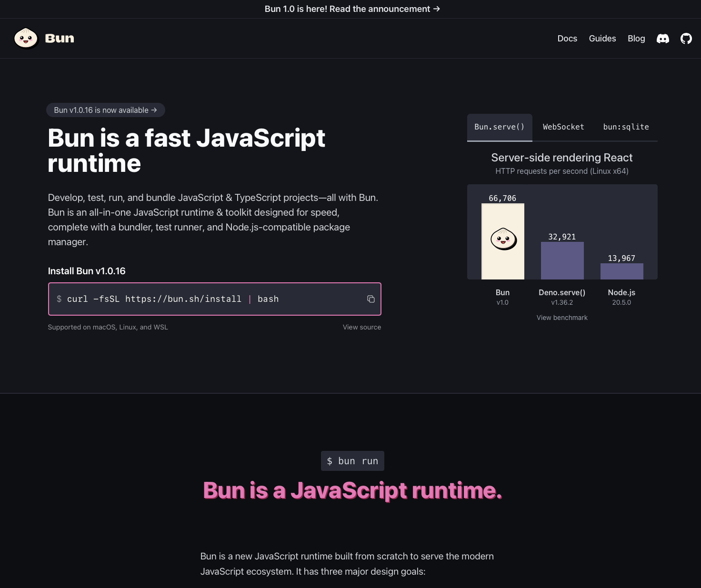Click the 'Install Bun v1.0.16' label

pyautogui.click(x=87, y=271)
